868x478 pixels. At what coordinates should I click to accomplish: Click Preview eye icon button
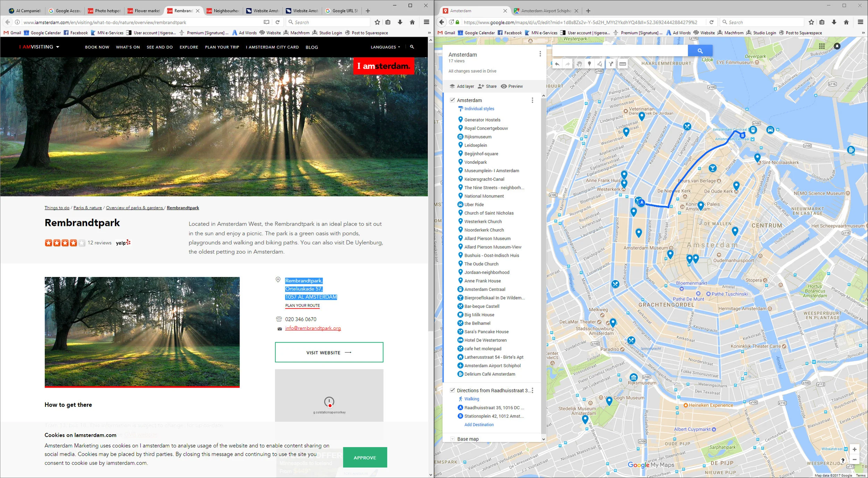click(512, 86)
